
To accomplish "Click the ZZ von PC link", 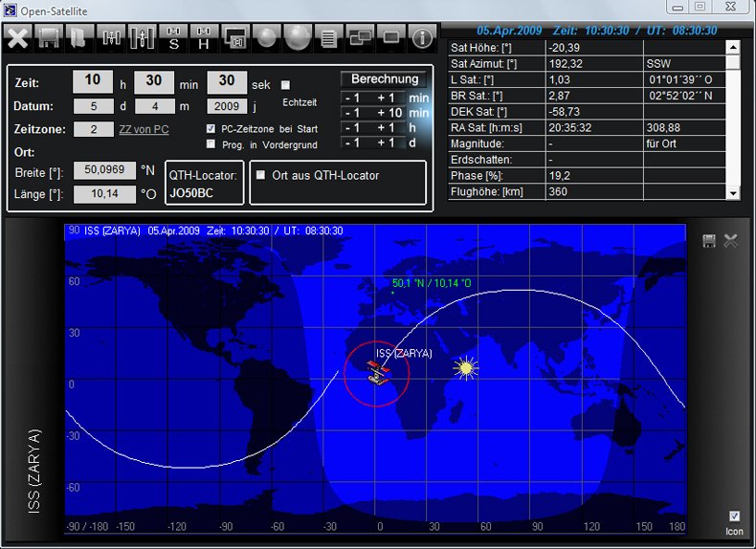I will point(144,129).
